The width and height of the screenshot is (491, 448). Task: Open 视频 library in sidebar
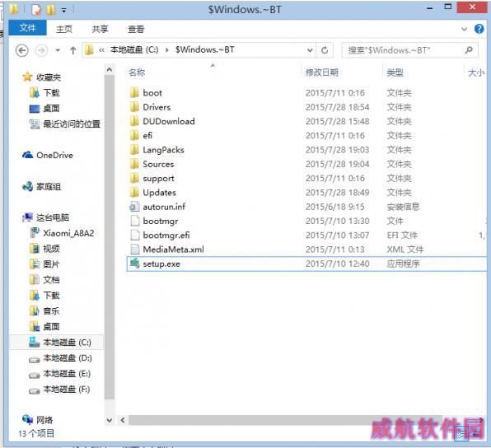[x=51, y=249]
